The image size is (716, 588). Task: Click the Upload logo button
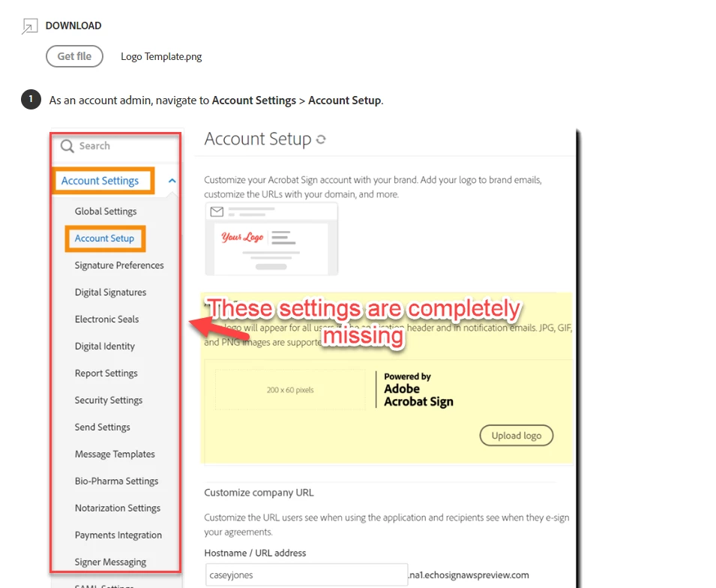pos(517,436)
